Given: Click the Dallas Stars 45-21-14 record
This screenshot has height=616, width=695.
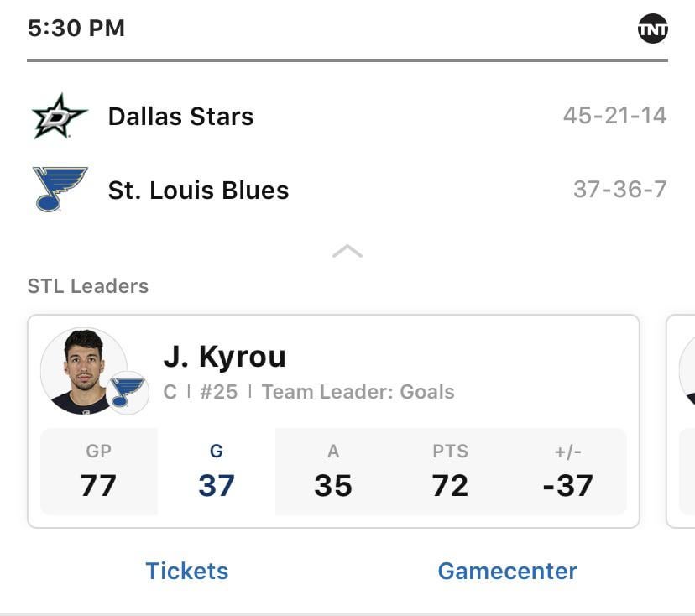Looking at the screenshot, I should pyautogui.click(x=614, y=116).
